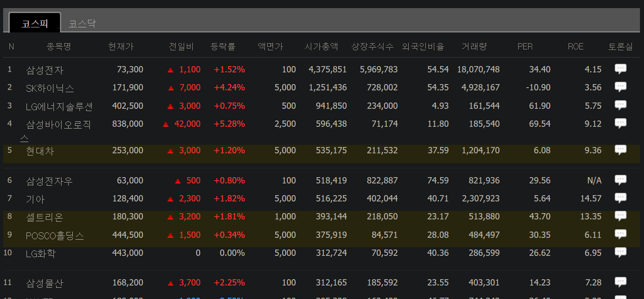Click the -10.90 PER value

(538, 87)
